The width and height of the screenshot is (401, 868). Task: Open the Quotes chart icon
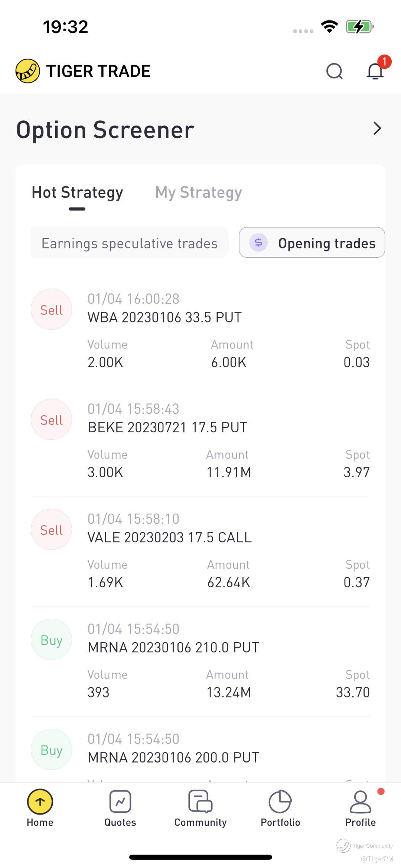[120, 802]
